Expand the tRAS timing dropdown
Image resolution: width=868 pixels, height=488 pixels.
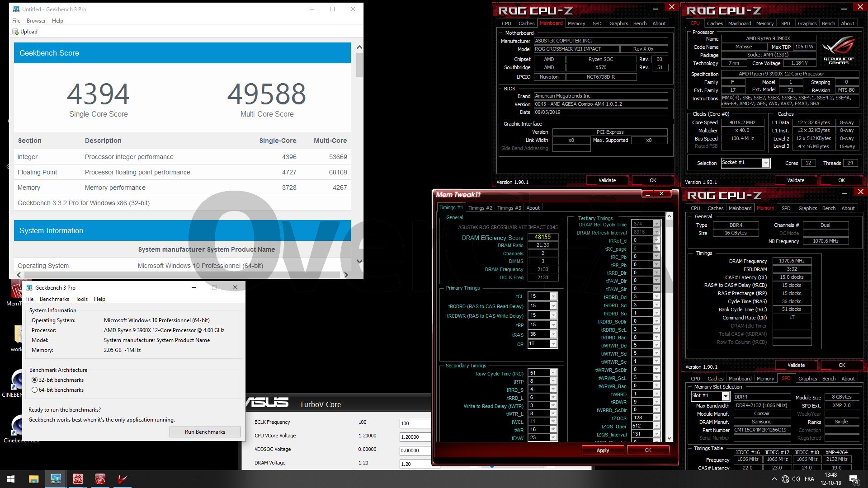pyautogui.click(x=553, y=334)
